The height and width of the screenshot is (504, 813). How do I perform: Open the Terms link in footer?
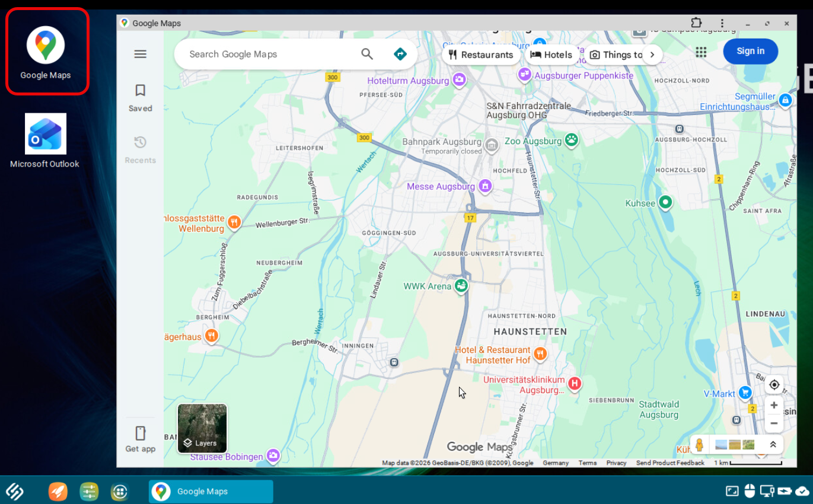click(587, 463)
